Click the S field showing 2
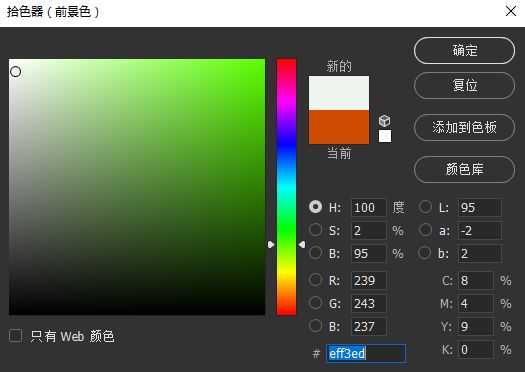The width and height of the screenshot is (525, 372). [x=369, y=230]
